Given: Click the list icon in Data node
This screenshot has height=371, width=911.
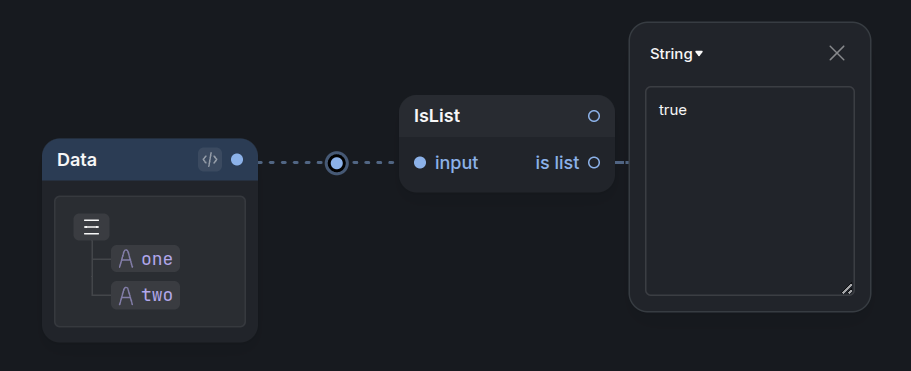Looking at the screenshot, I should pos(91,227).
